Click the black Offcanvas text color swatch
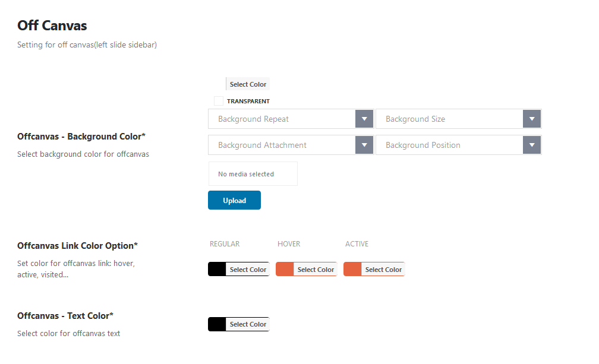Image resolution: width=599 pixels, height=364 pixels. (217, 324)
